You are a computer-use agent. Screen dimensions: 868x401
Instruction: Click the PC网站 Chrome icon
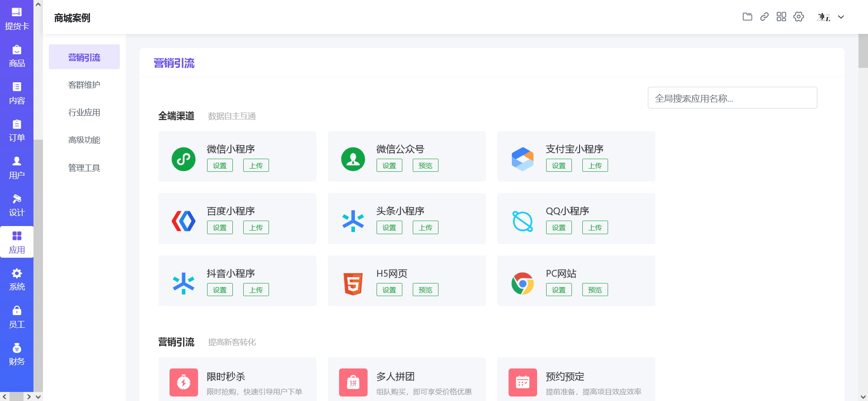coord(523,283)
